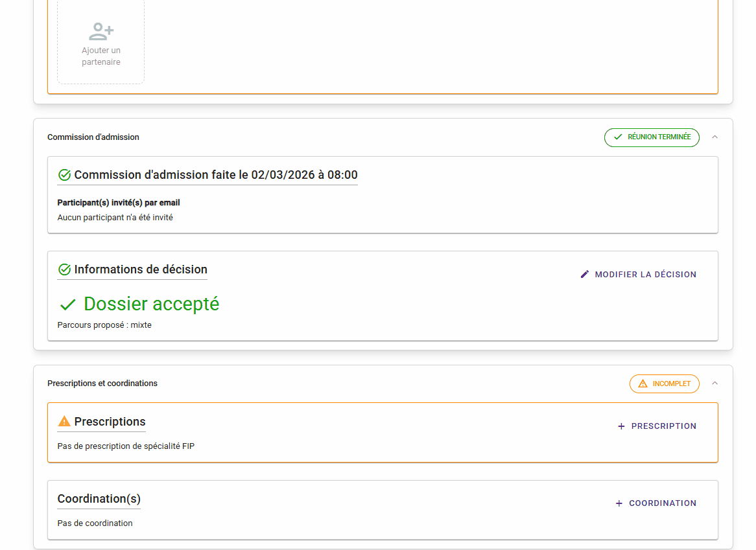Collapse the Prescriptions et coordinations section
This screenshot has height=550, width=756.
point(715,384)
